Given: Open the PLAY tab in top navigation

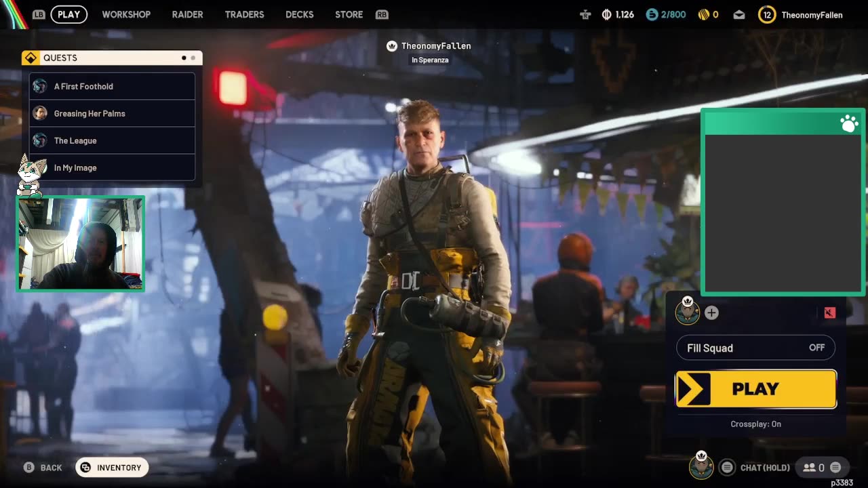Looking at the screenshot, I should coord(68,14).
